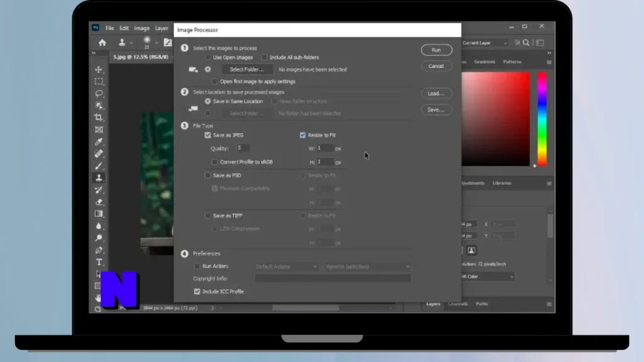Select the Clone Stamp tool in toolbar
The height and width of the screenshot is (362, 644).
tap(99, 178)
